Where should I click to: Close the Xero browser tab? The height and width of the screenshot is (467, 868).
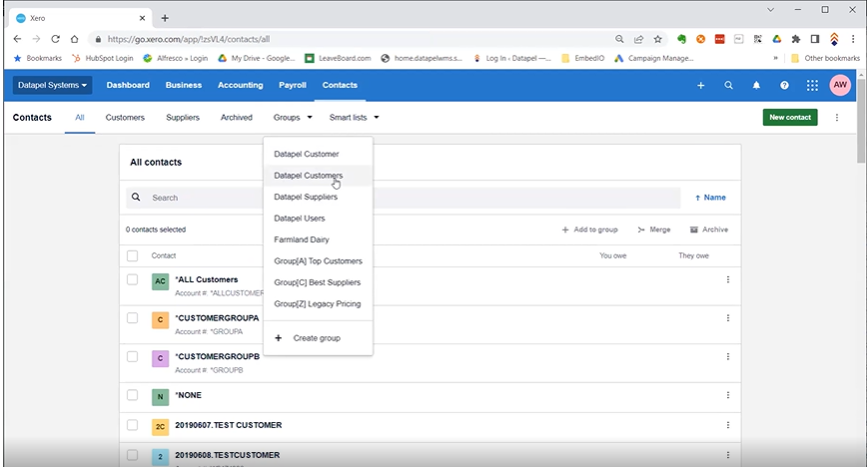click(142, 18)
